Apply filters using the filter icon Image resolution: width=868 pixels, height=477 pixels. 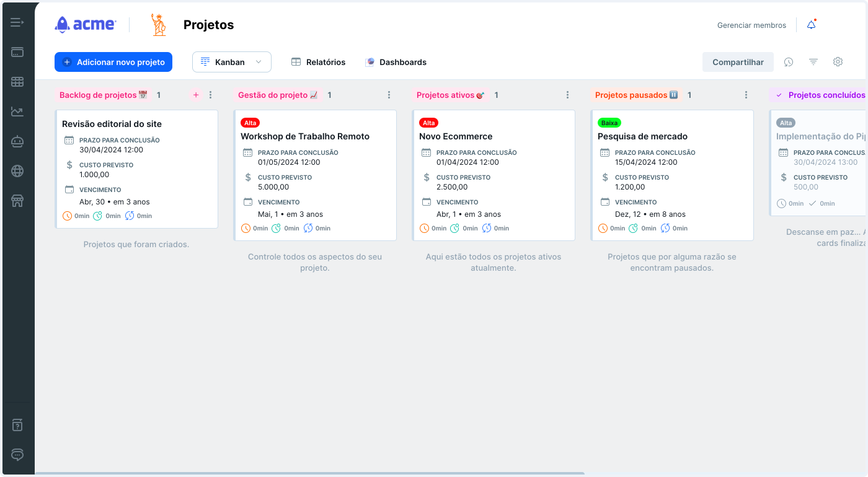(x=813, y=62)
